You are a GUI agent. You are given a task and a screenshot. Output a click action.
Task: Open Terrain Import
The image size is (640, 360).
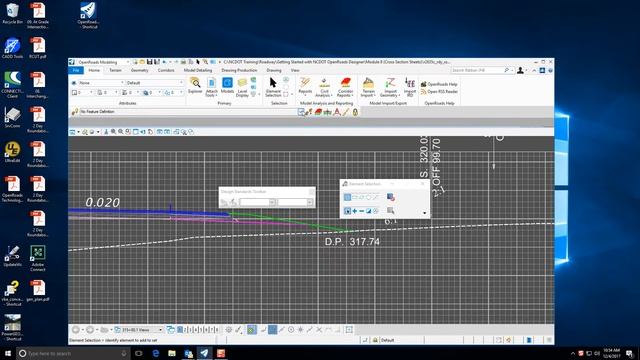tap(368, 87)
